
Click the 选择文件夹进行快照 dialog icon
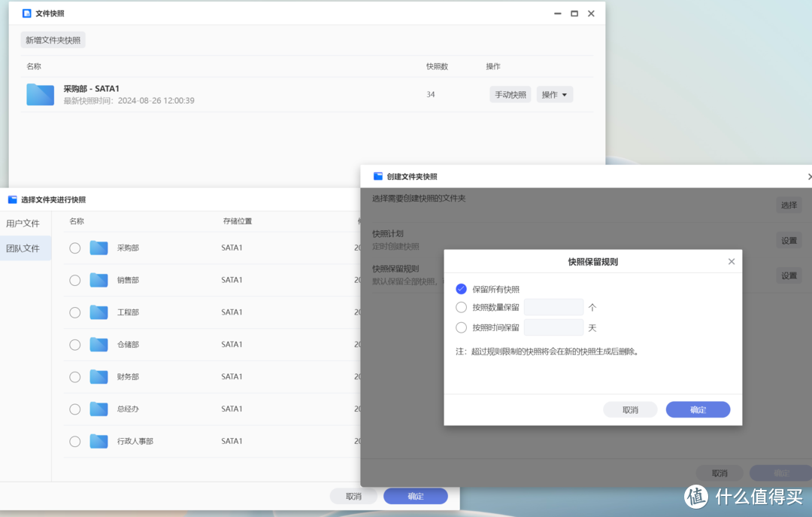pos(11,199)
